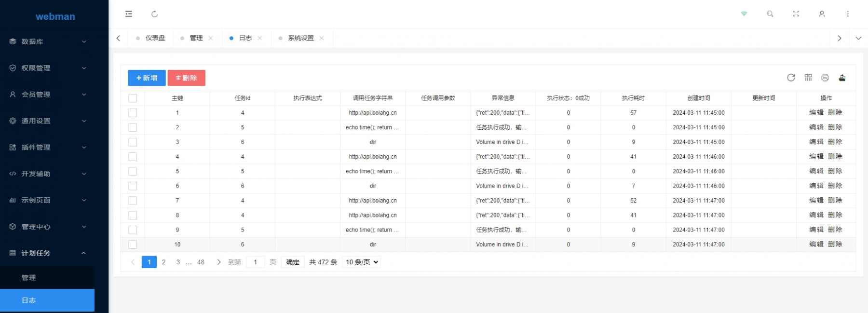Click the 开发辅助 code icon

13,174
